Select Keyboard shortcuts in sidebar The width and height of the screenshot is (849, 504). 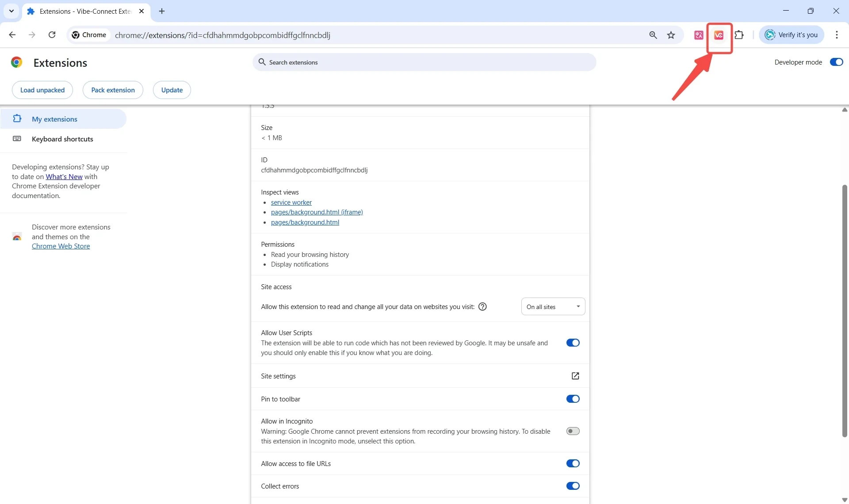pyautogui.click(x=62, y=139)
